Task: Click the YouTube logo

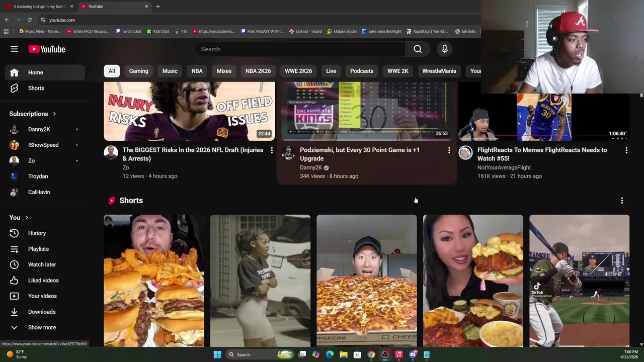Action: (47, 49)
